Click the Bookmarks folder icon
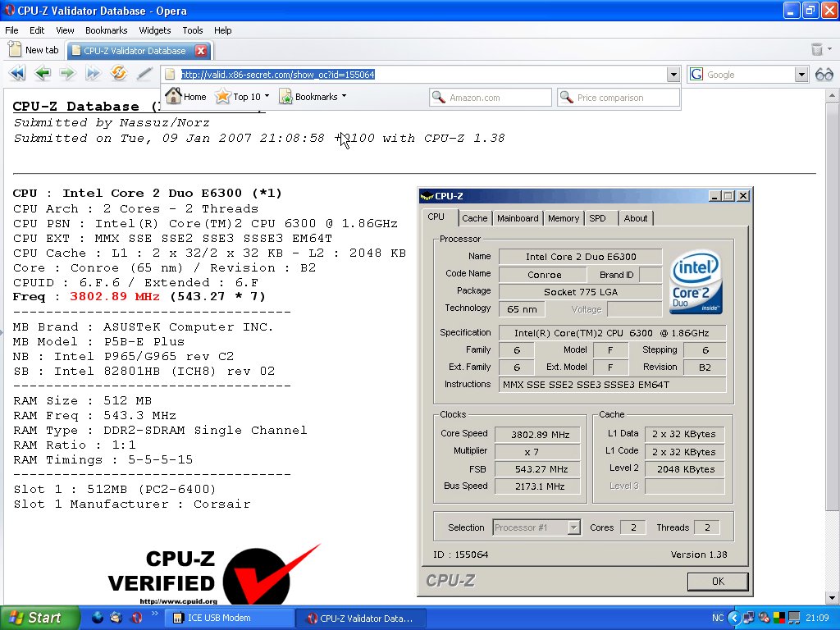The image size is (840, 630). pyautogui.click(x=285, y=97)
